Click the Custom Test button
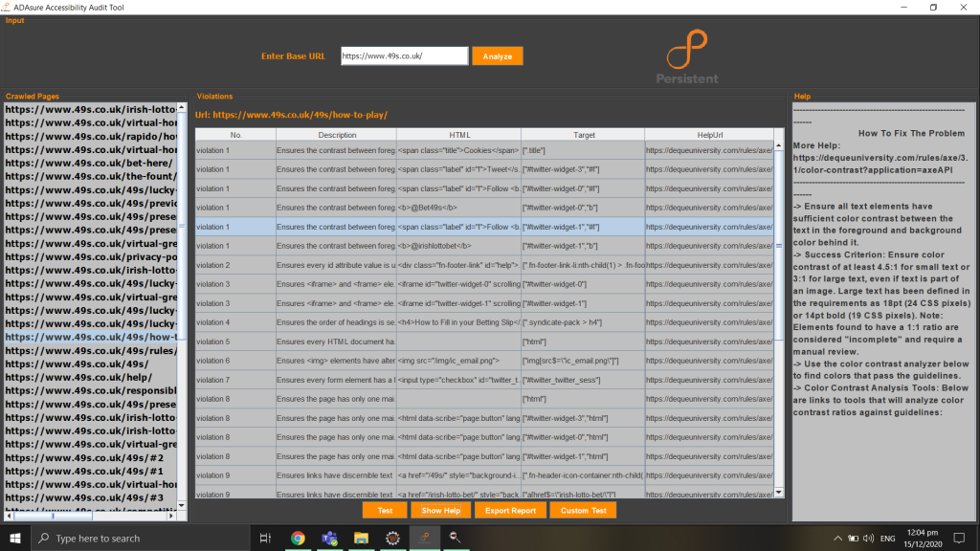The image size is (980, 551). pyautogui.click(x=583, y=511)
